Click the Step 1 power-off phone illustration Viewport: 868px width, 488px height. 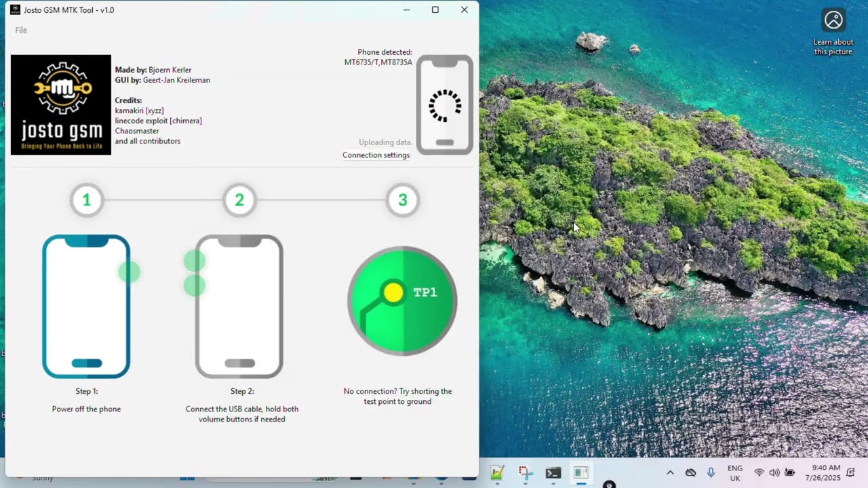tap(87, 306)
